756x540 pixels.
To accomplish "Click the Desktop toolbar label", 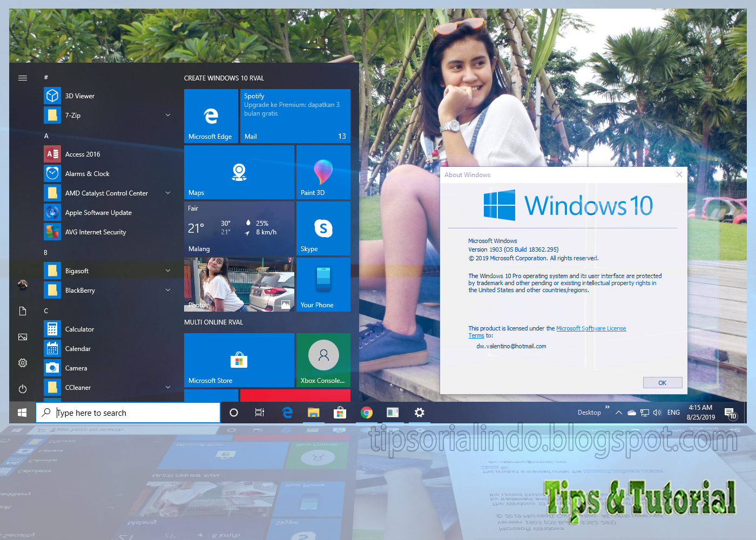I will coord(589,413).
